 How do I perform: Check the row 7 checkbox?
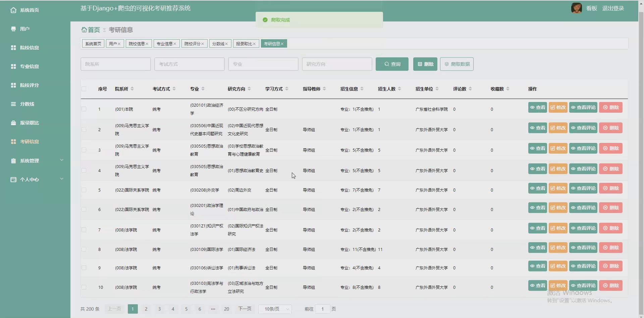click(x=84, y=230)
